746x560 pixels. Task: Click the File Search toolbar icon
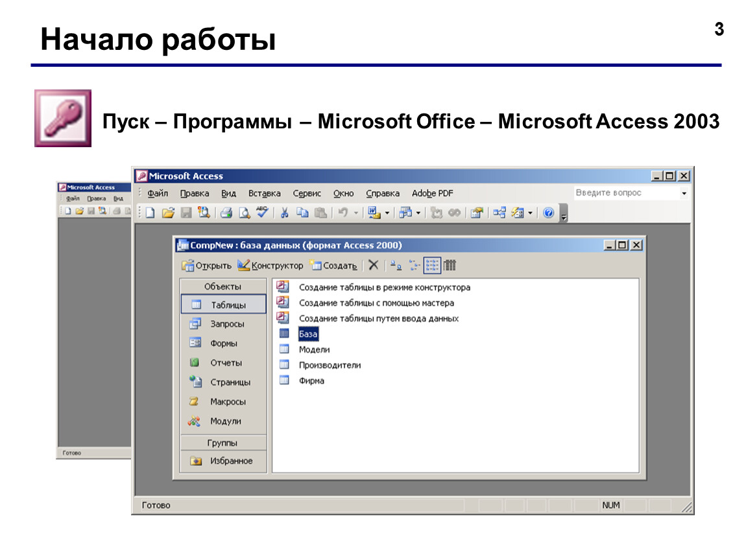tap(204, 213)
